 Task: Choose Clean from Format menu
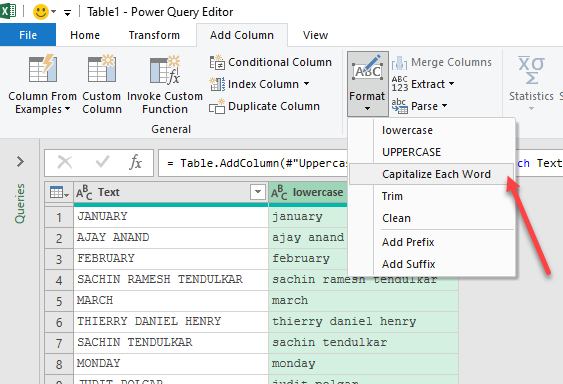point(432,218)
